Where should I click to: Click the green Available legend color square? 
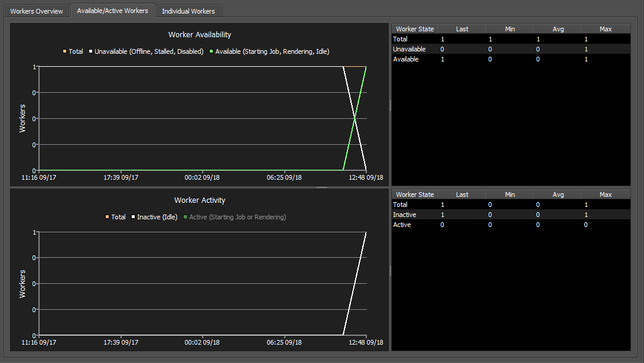211,51
